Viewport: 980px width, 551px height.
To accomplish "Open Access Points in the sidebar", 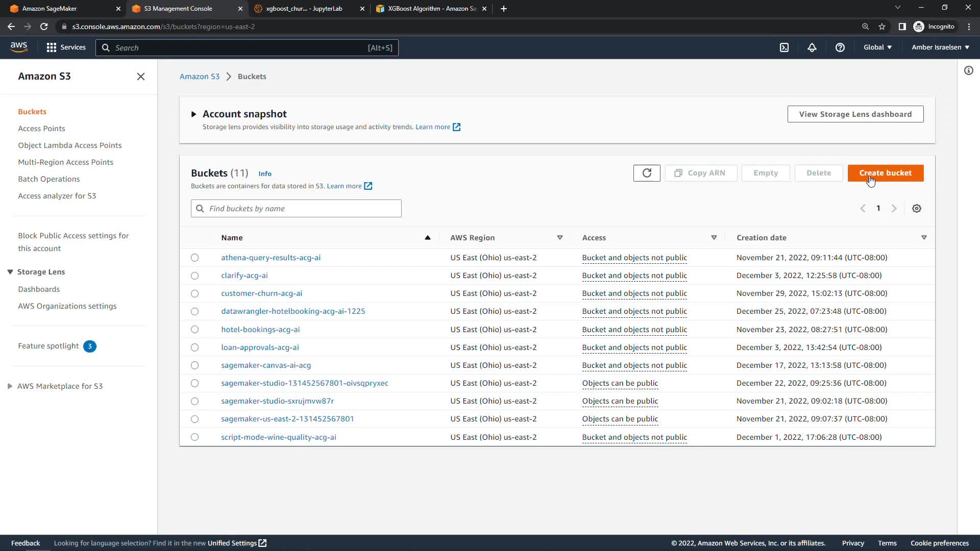I will (41, 129).
